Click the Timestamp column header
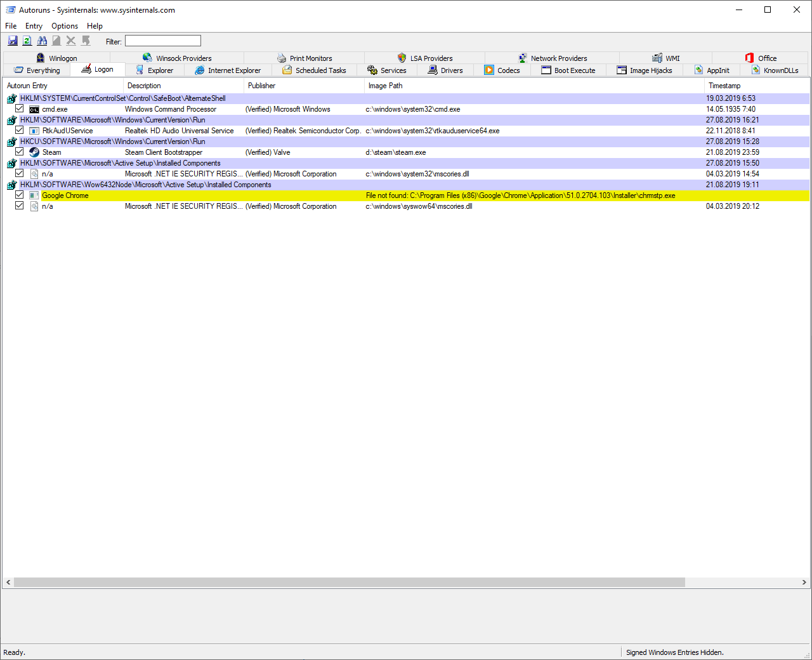 [x=757, y=86]
